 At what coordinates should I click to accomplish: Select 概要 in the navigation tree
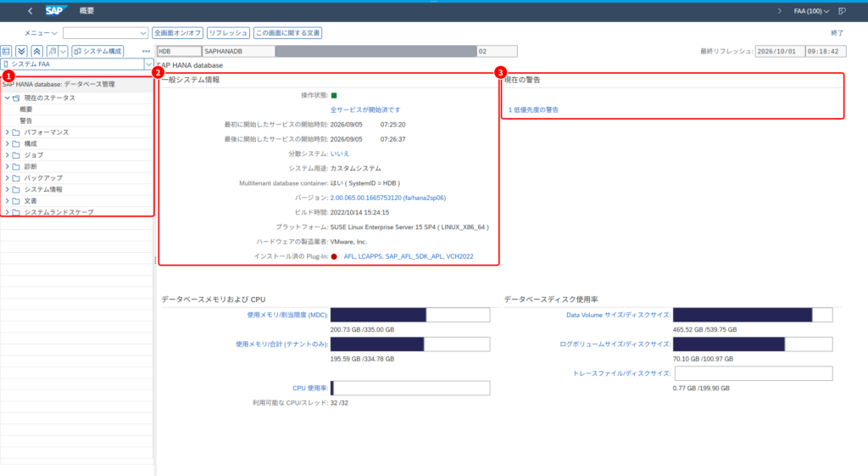tap(26, 109)
